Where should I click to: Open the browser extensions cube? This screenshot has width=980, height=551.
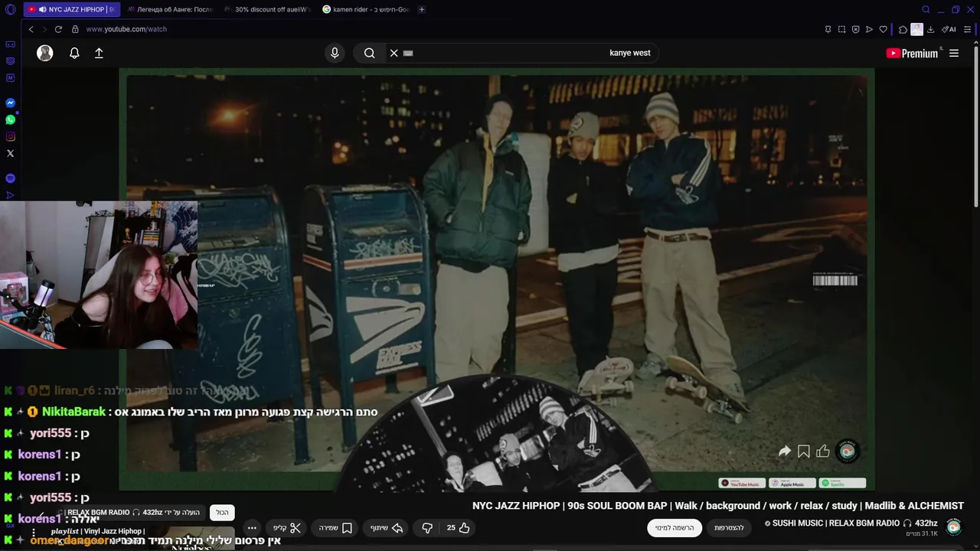[x=903, y=29]
